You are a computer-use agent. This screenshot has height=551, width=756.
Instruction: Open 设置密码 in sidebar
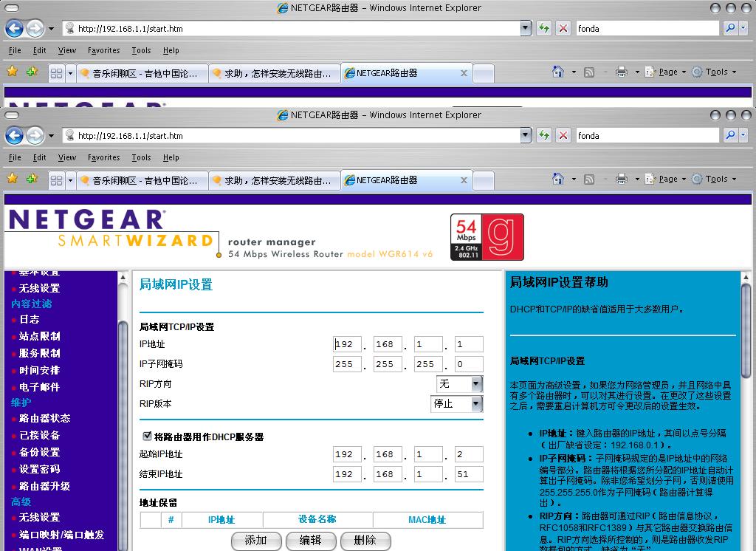40,468
